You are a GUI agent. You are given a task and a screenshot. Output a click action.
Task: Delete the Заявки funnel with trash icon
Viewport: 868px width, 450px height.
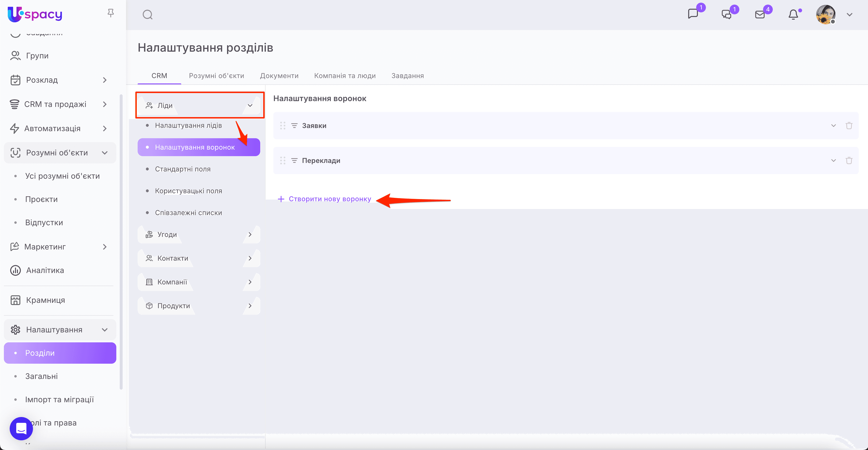(849, 126)
